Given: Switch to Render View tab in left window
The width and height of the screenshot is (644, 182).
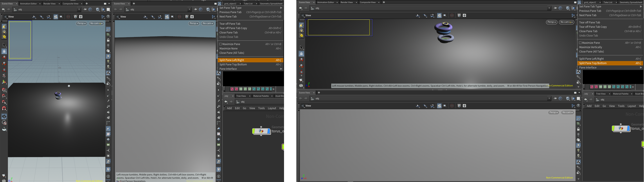Looking at the screenshot, I should [50, 4].
